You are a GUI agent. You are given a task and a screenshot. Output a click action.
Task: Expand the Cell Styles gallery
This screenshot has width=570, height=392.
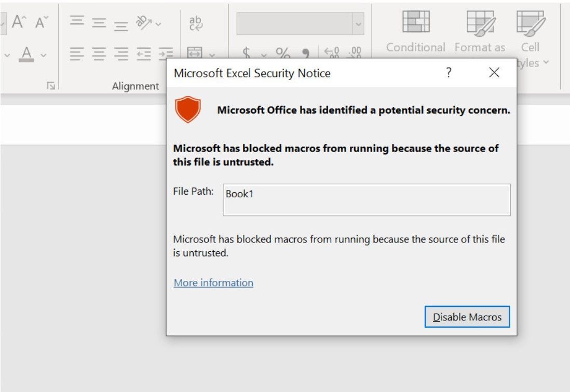click(530, 31)
